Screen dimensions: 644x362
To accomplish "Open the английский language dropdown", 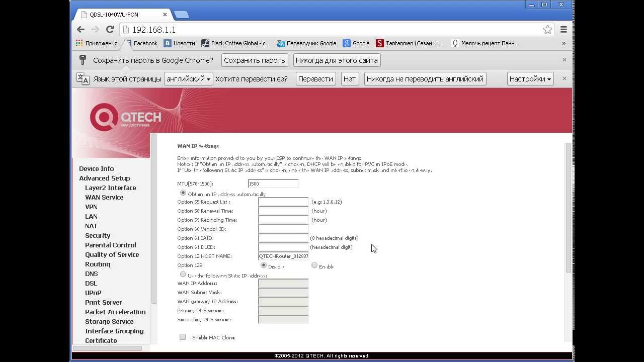I will (x=189, y=79).
